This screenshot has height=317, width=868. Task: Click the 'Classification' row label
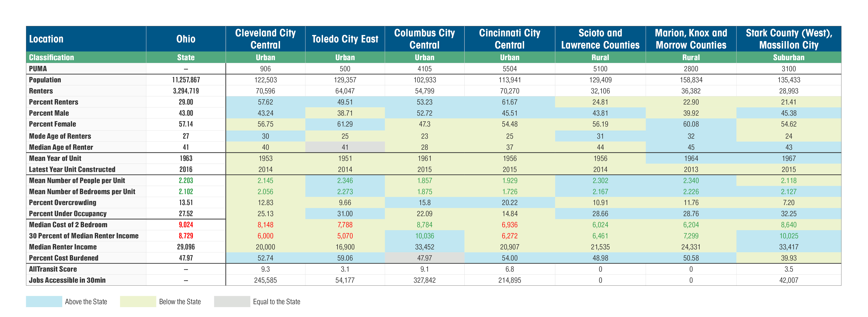click(x=51, y=58)
